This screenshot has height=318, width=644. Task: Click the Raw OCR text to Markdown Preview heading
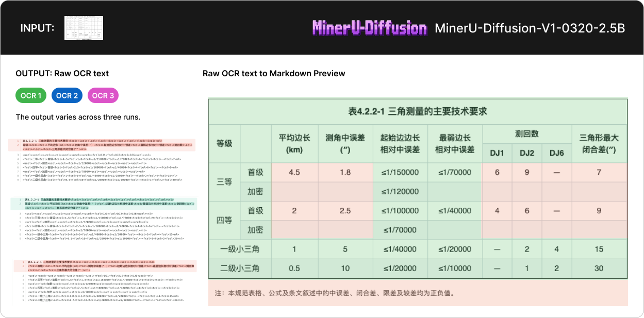274,74
